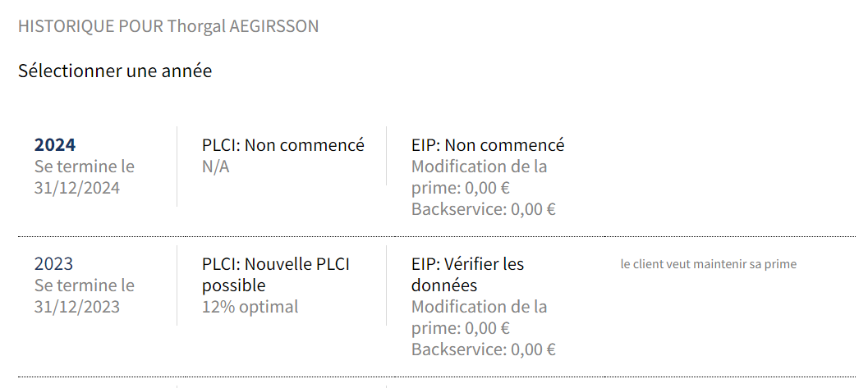Select the 2023 year row heading
This screenshot has height=388, width=868.
53,264
